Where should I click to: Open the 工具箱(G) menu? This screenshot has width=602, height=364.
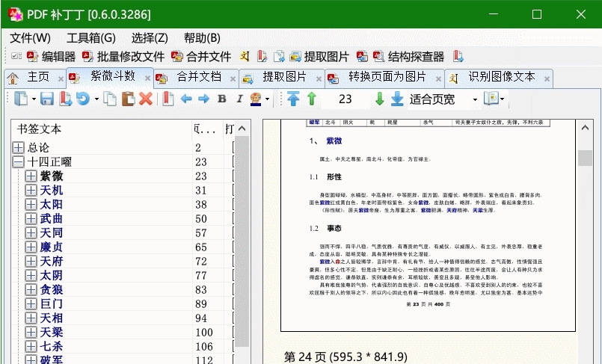[91, 38]
